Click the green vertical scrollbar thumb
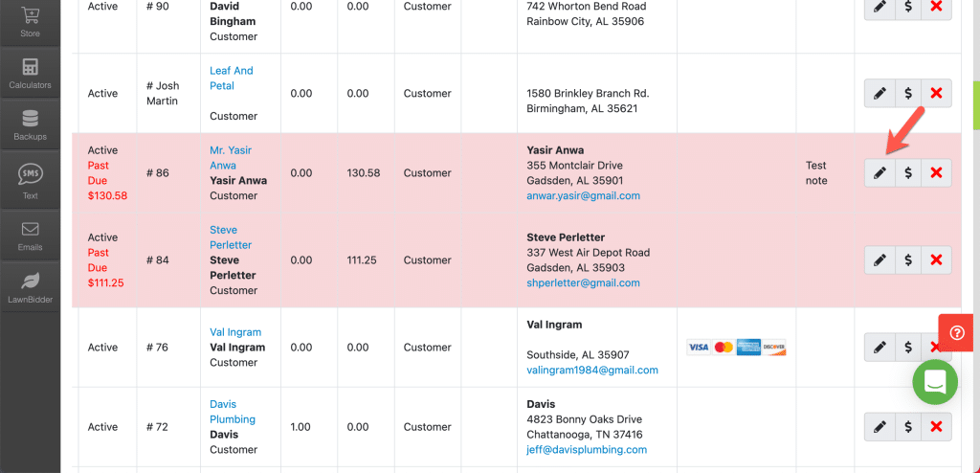The height and width of the screenshot is (473, 980). tap(976, 104)
